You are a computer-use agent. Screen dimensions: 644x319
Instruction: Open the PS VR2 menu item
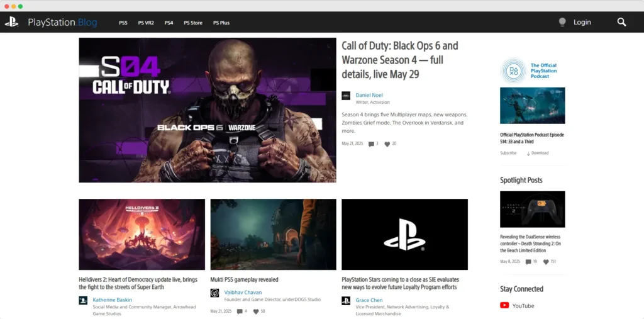[x=146, y=23]
